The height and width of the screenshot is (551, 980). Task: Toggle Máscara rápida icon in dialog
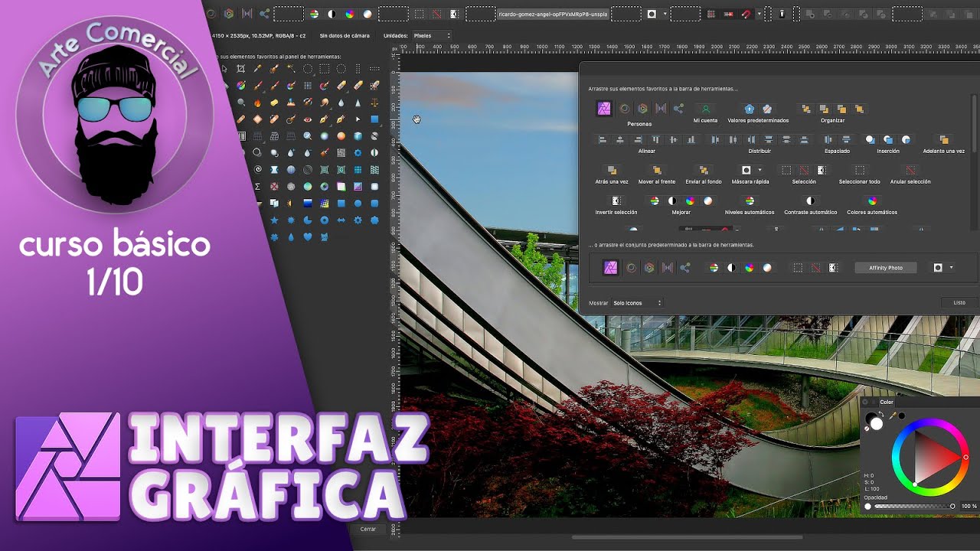pos(746,170)
